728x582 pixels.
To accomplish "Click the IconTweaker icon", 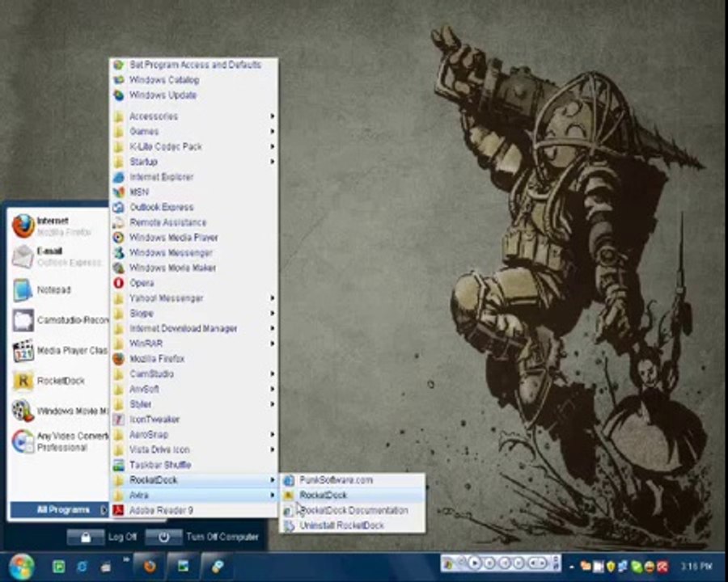I will pos(119,419).
